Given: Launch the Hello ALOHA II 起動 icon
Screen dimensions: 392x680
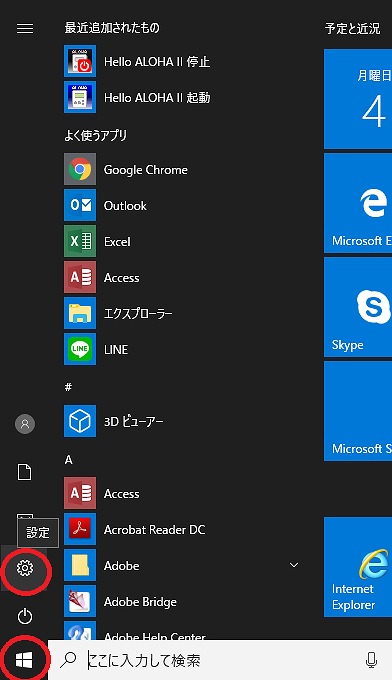Looking at the screenshot, I should pyautogui.click(x=80, y=97).
